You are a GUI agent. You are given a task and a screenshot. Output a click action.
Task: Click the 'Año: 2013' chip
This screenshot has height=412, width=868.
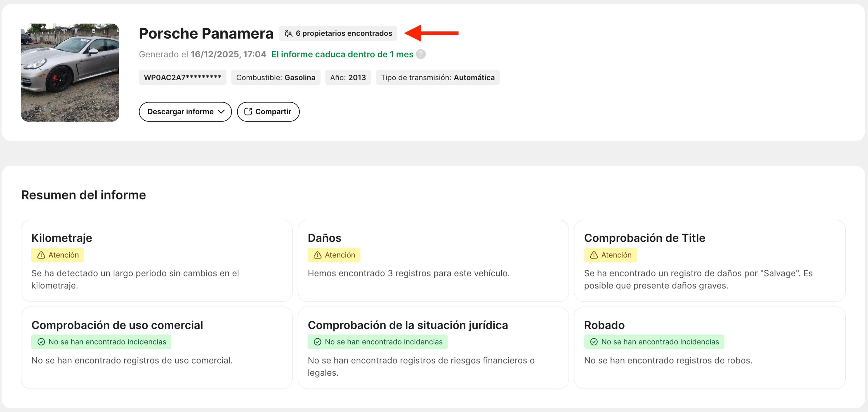click(x=348, y=77)
